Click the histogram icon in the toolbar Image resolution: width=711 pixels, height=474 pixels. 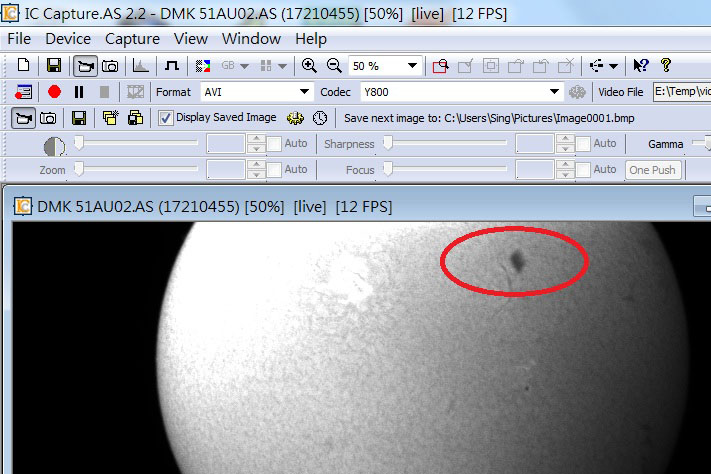coord(141,66)
